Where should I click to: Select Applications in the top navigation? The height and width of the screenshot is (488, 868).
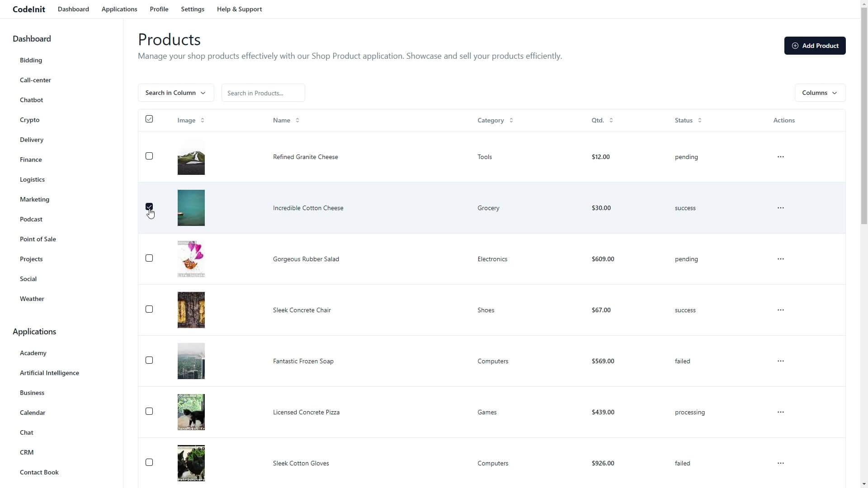click(119, 9)
